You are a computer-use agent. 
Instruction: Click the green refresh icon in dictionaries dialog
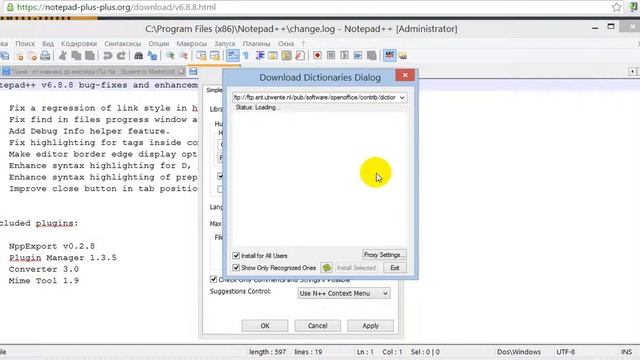pos(327,268)
